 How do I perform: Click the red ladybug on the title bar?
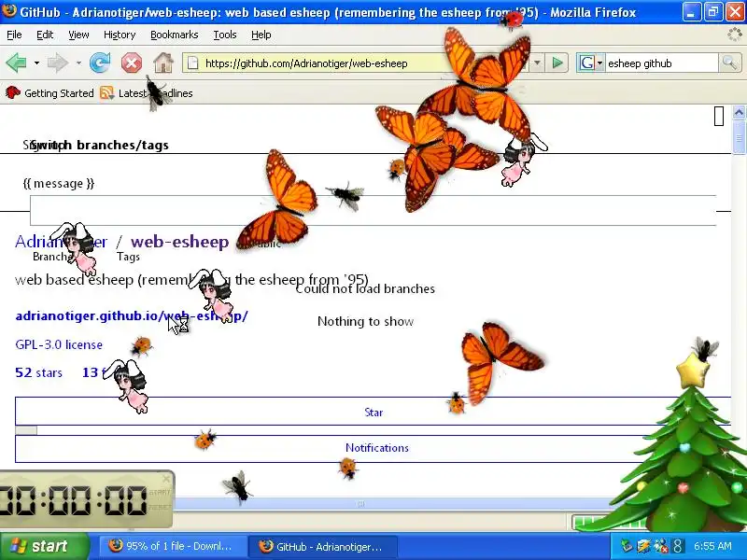(513, 20)
